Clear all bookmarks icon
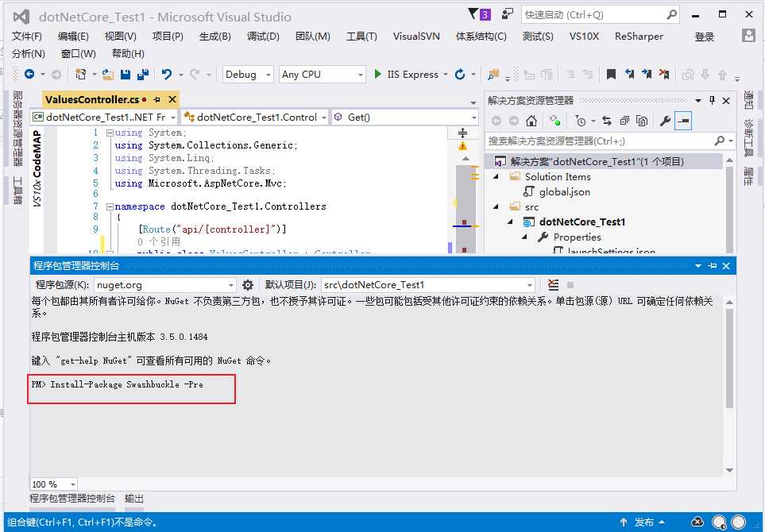 664,74
